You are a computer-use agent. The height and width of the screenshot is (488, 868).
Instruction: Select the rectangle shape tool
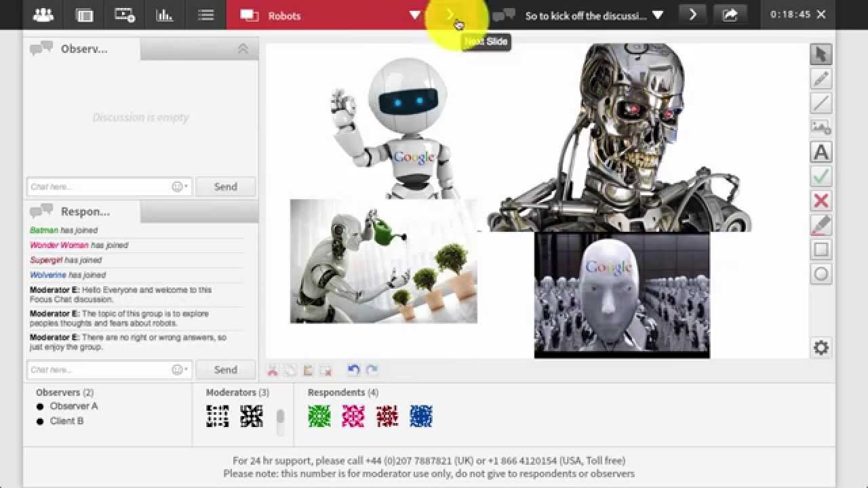coord(821,249)
